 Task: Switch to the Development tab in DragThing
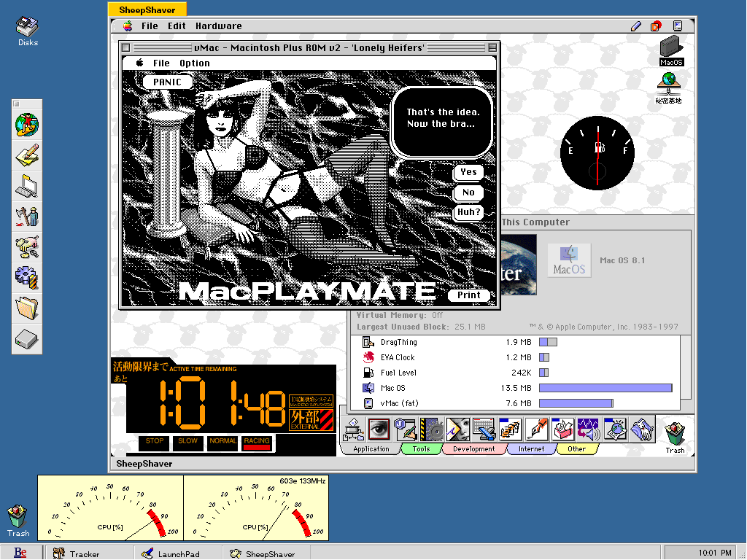pos(474,449)
